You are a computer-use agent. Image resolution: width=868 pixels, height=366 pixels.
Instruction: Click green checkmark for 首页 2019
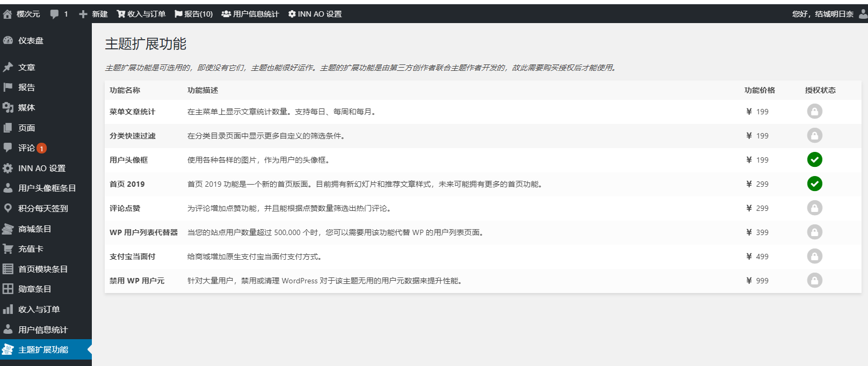coord(814,184)
